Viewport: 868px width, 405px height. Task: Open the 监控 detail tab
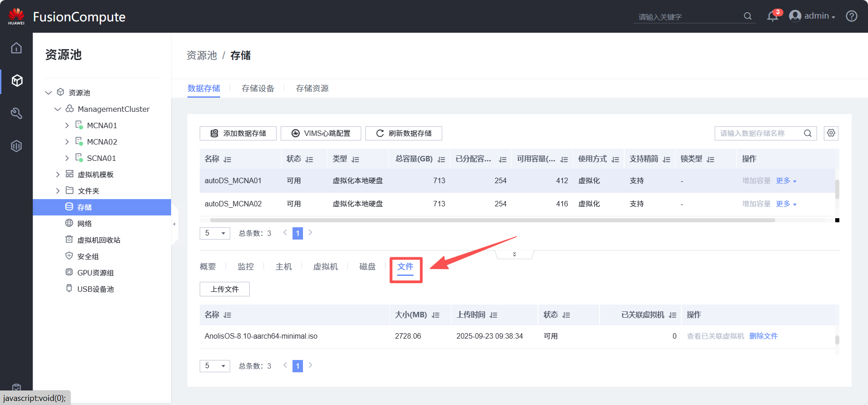tap(246, 266)
